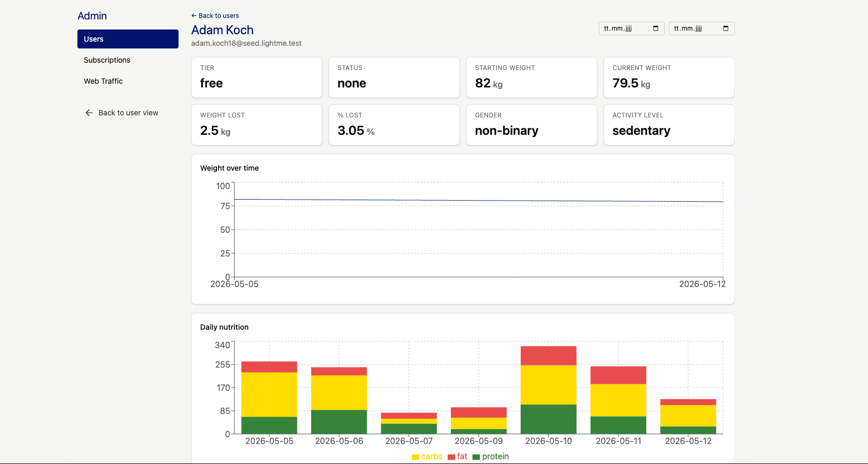Click the Back to users link
This screenshot has height=464, width=868.
[215, 16]
